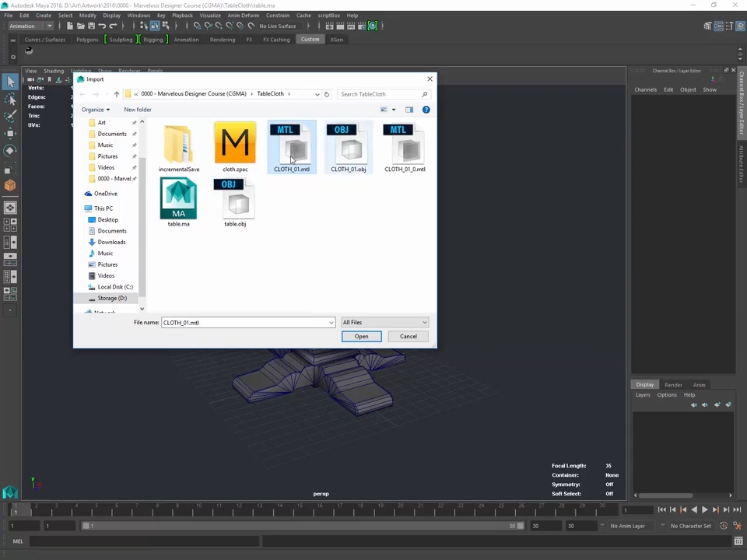This screenshot has width=747, height=560.
Task: Click the up-folder arrow in Import dialog
Action: pos(117,94)
